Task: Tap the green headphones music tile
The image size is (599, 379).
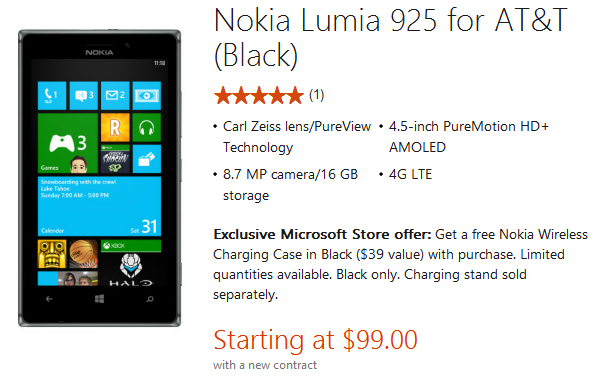Action: click(x=147, y=127)
